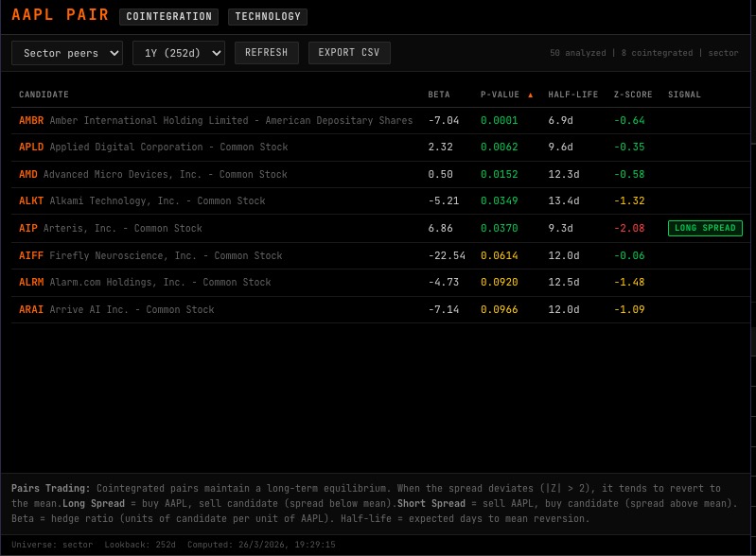Click AMD p-value 0.0152
This screenshot has height=556, width=756.
499,174
